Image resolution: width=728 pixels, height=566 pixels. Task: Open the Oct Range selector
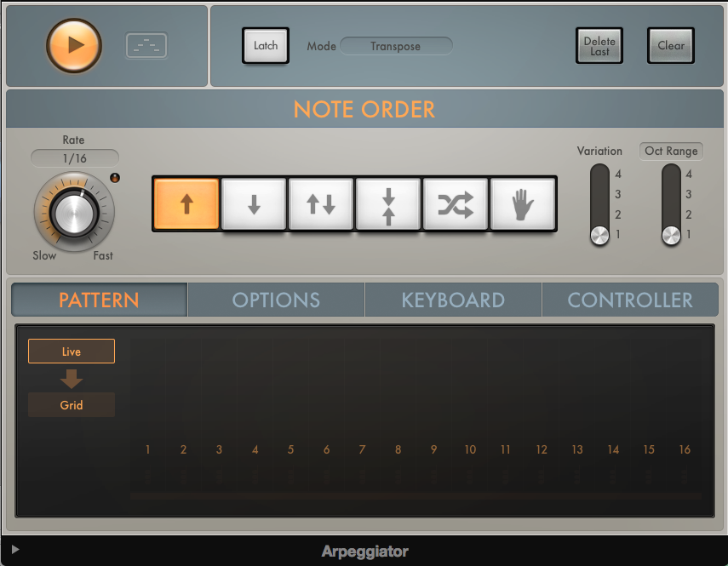[671, 151]
